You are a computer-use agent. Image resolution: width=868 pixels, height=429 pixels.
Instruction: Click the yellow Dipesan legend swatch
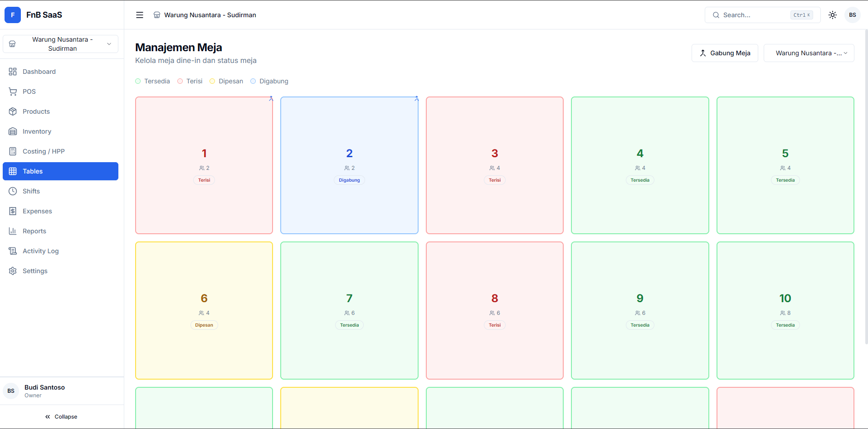[212, 81]
